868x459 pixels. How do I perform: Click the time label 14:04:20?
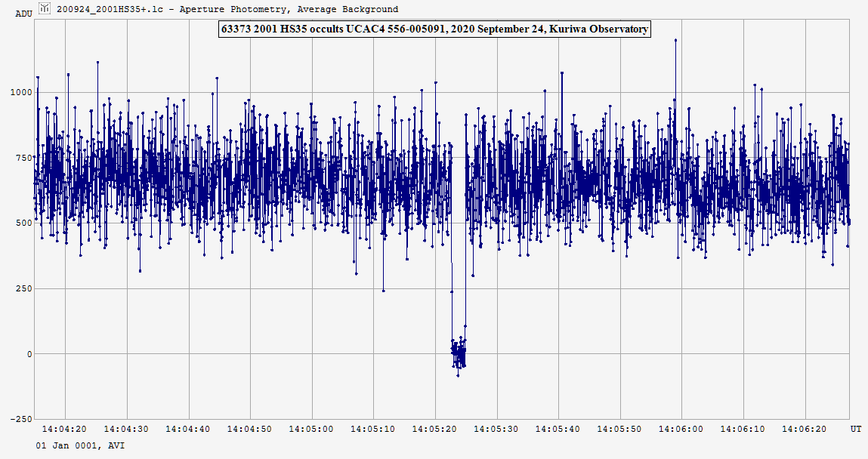[x=65, y=429]
